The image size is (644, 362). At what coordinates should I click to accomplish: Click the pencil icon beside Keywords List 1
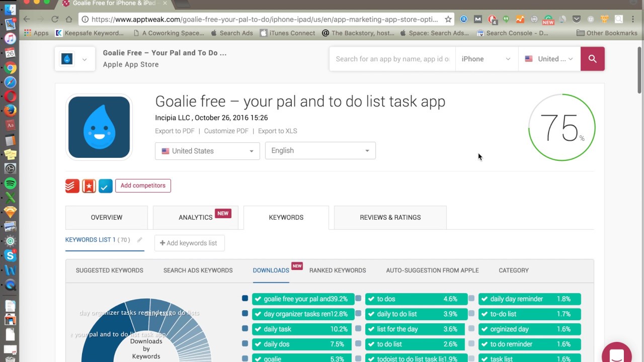pyautogui.click(x=139, y=240)
